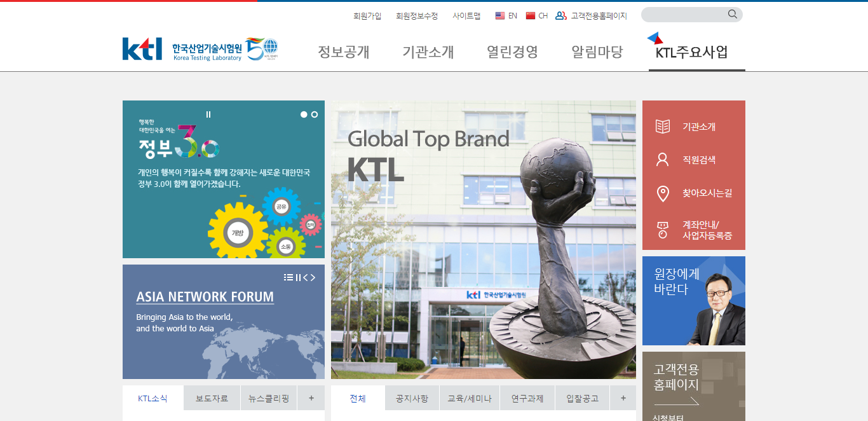Image resolution: width=868 pixels, height=421 pixels.
Task: Expand more items next to 입찰공고 tab
Action: click(x=623, y=398)
